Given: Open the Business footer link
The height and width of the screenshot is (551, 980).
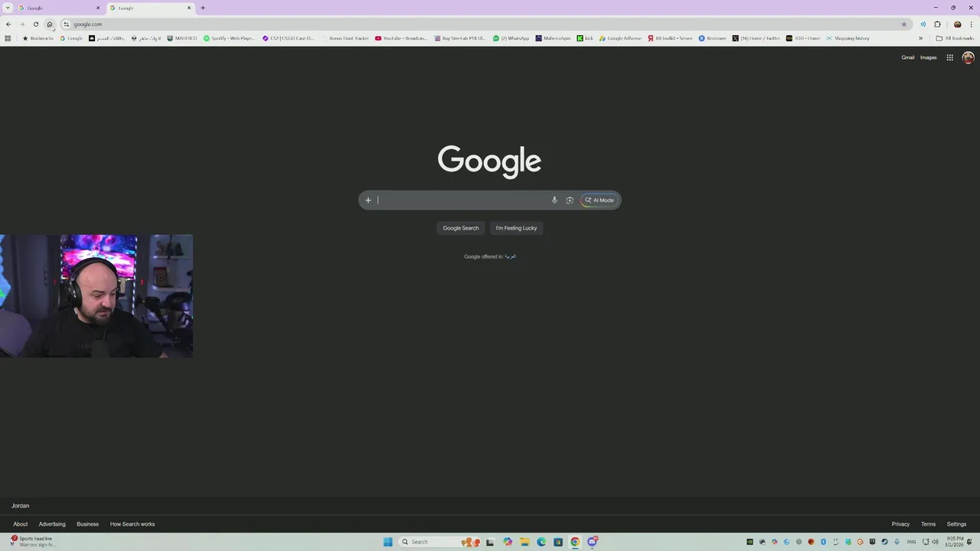Looking at the screenshot, I should (x=87, y=524).
